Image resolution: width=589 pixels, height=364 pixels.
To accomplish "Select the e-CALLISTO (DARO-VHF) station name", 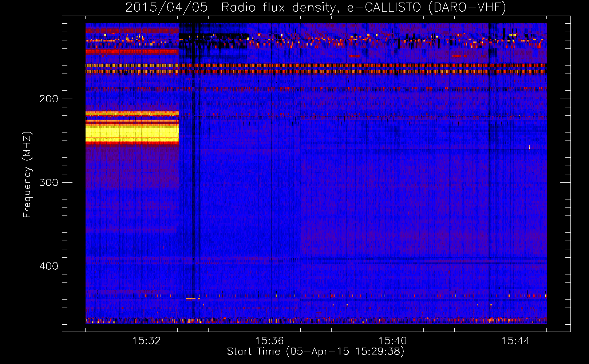I will coord(426,8).
